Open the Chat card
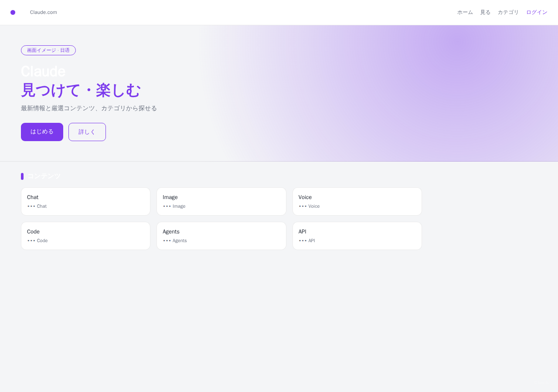Image resolution: width=558 pixels, height=392 pixels. pos(86,202)
